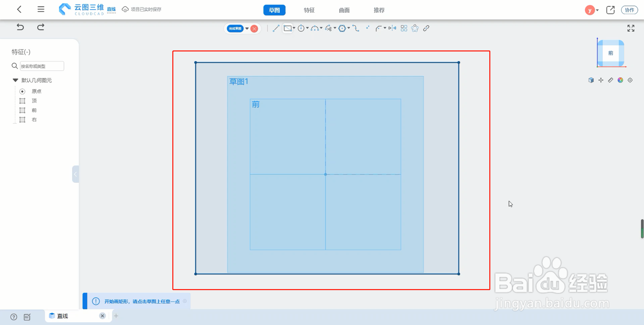This screenshot has width=644, height=325.
Task: Select the Trim scissors tool
Action: [x=328, y=28]
